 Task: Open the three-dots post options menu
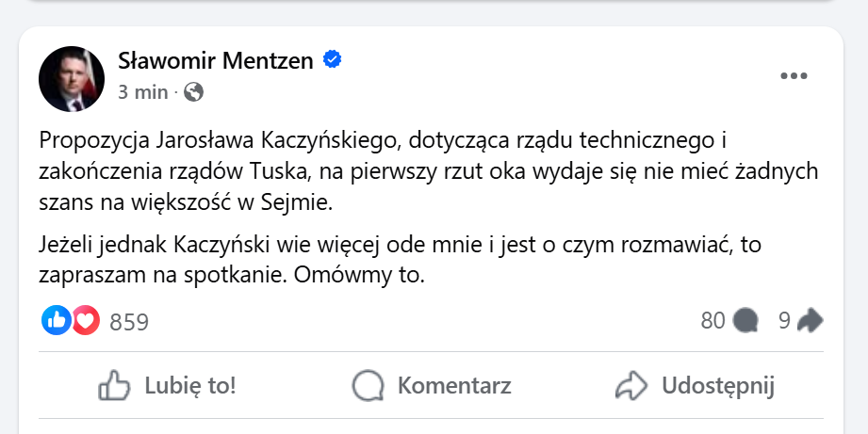click(794, 76)
